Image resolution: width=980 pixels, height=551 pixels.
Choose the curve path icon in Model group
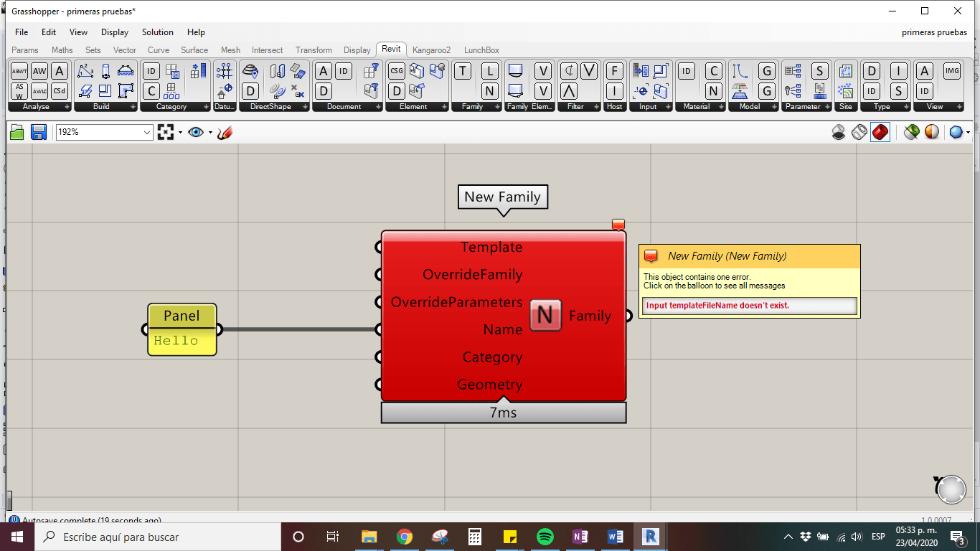click(740, 71)
